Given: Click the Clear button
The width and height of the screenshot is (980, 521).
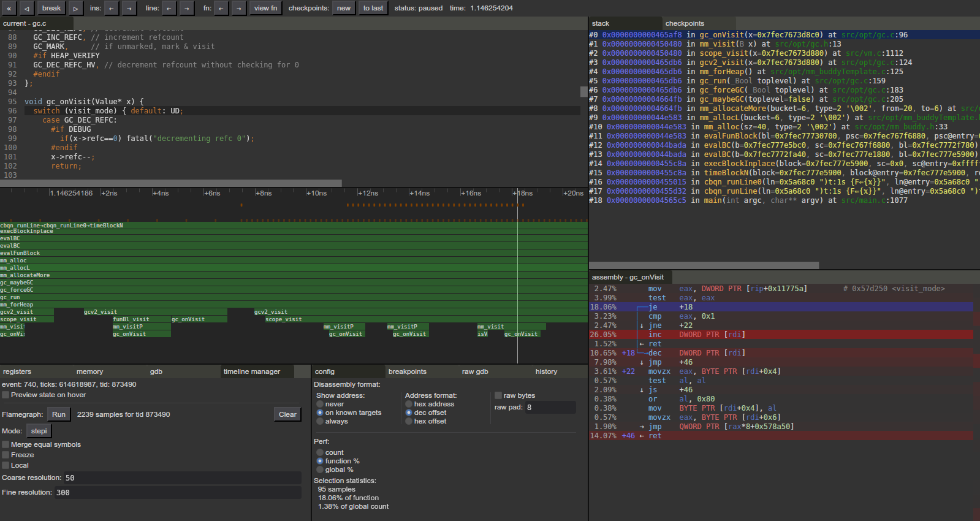Looking at the screenshot, I should pyautogui.click(x=287, y=414).
